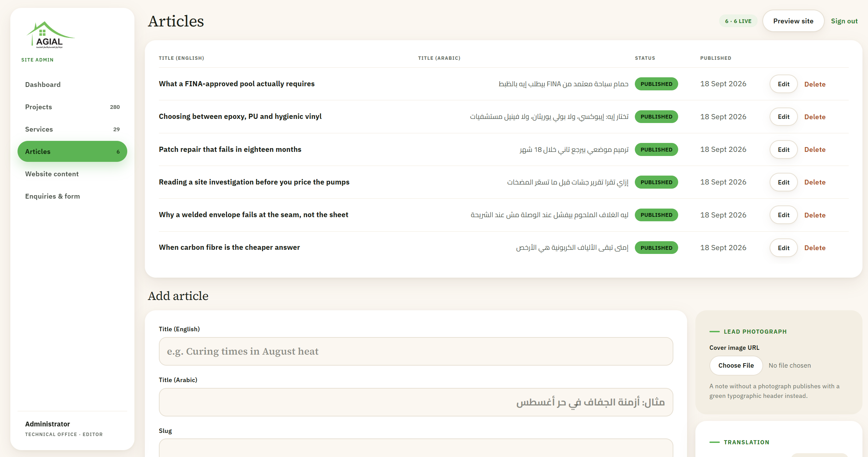This screenshot has height=457, width=868.
Task: Click 'Patch repair that fails in eighteen months'
Action: pos(230,149)
